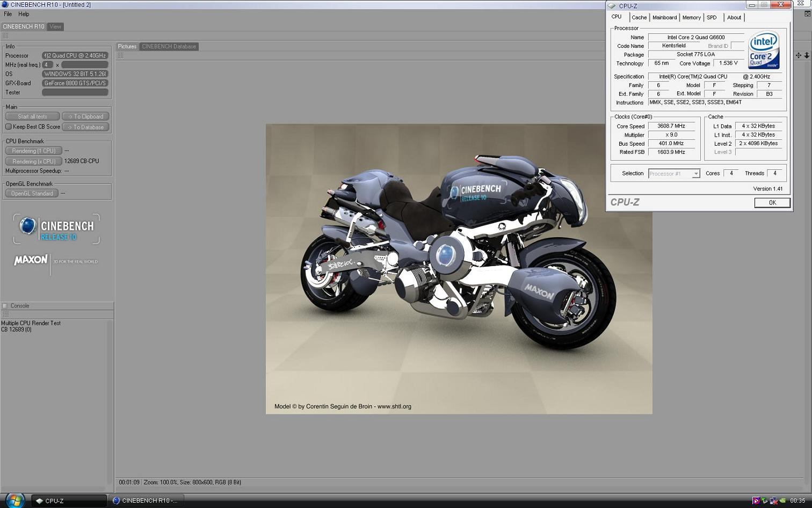The height and width of the screenshot is (508, 812).
Task: Open the CINEBENCH Database tab
Action: pos(169,46)
